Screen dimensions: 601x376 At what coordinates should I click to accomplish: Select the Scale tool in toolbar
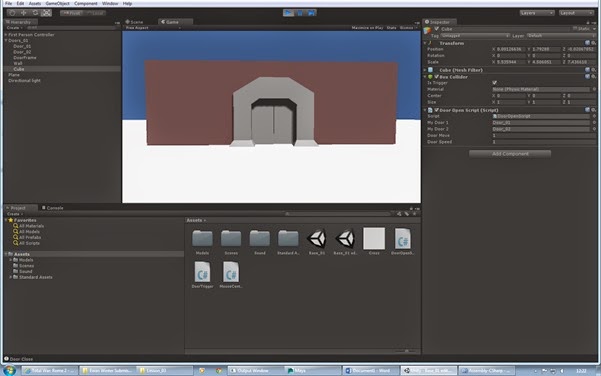coord(46,13)
